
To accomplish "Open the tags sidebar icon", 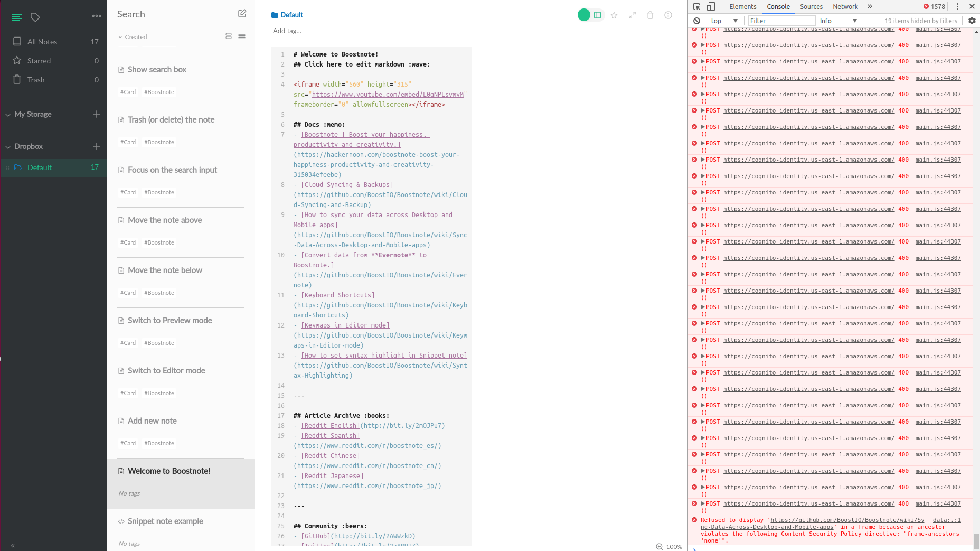I will [35, 17].
